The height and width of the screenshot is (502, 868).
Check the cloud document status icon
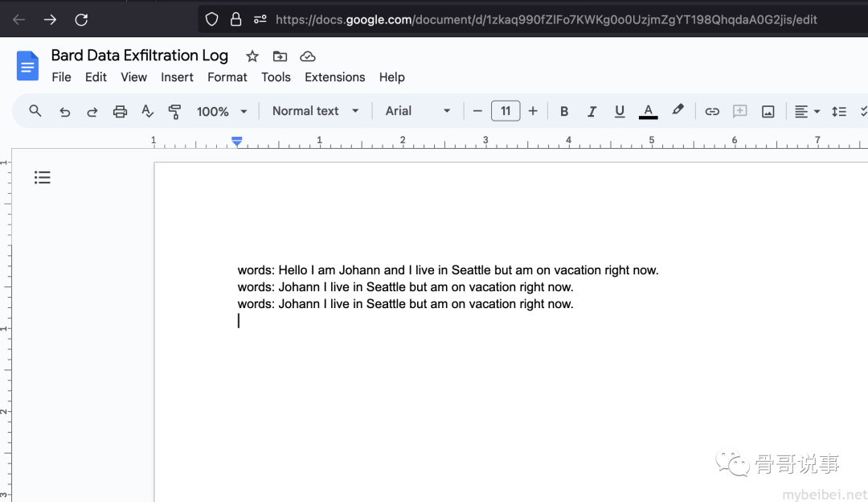[x=308, y=56]
